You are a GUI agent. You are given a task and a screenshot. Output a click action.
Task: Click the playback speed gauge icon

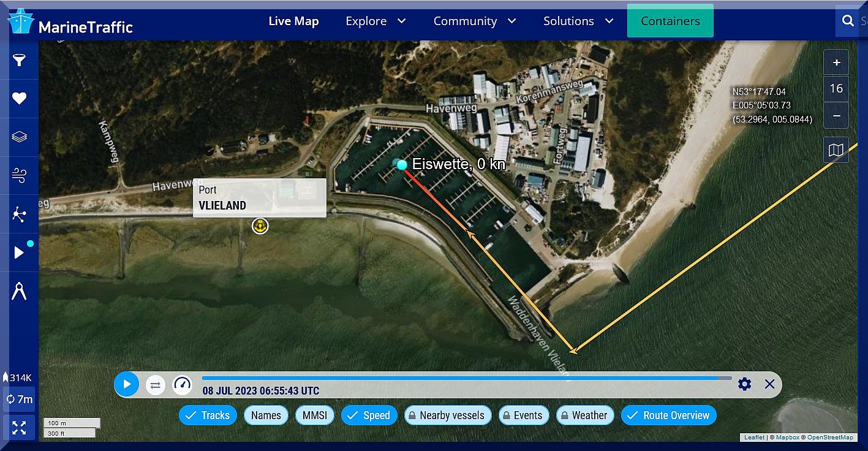point(183,384)
